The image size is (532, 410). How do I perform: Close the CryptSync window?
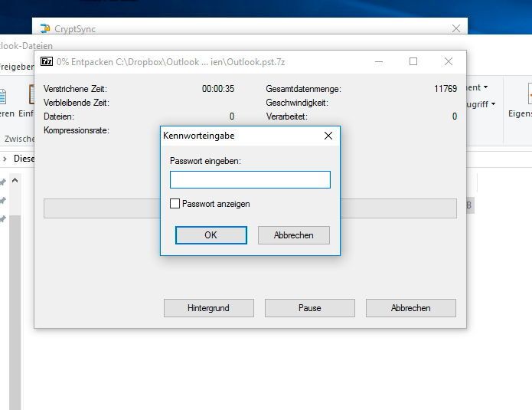(x=456, y=28)
